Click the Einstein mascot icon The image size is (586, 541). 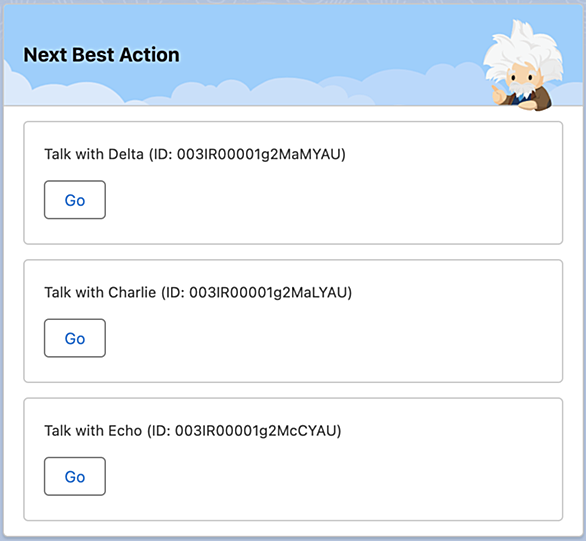coord(523,66)
